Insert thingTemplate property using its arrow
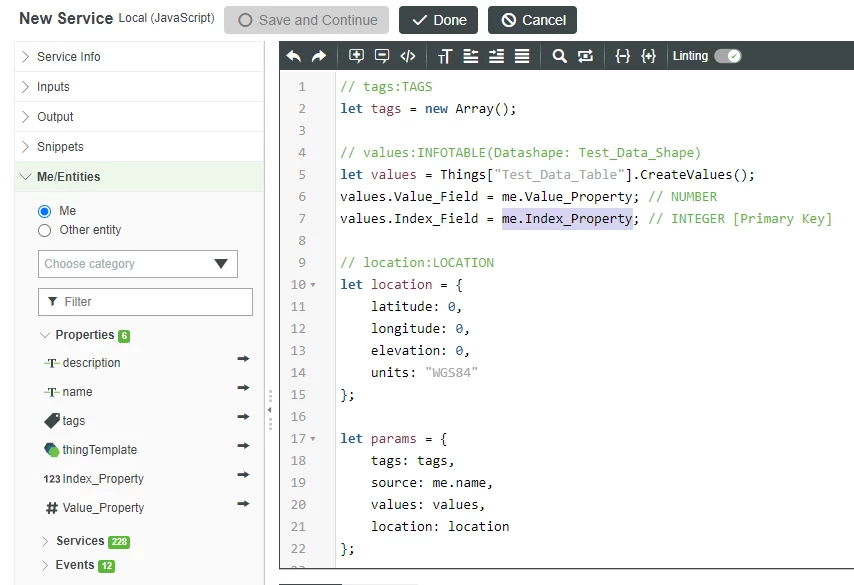Screen dimensions: 854x585 click(243, 446)
